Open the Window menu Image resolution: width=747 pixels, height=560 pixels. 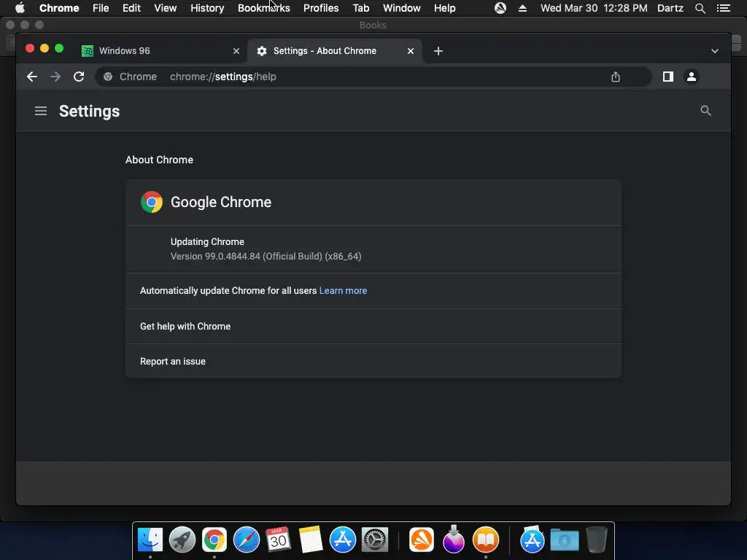click(402, 8)
